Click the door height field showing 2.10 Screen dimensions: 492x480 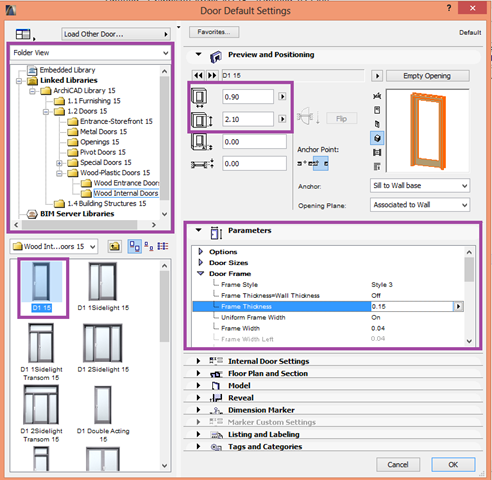click(248, 119)
